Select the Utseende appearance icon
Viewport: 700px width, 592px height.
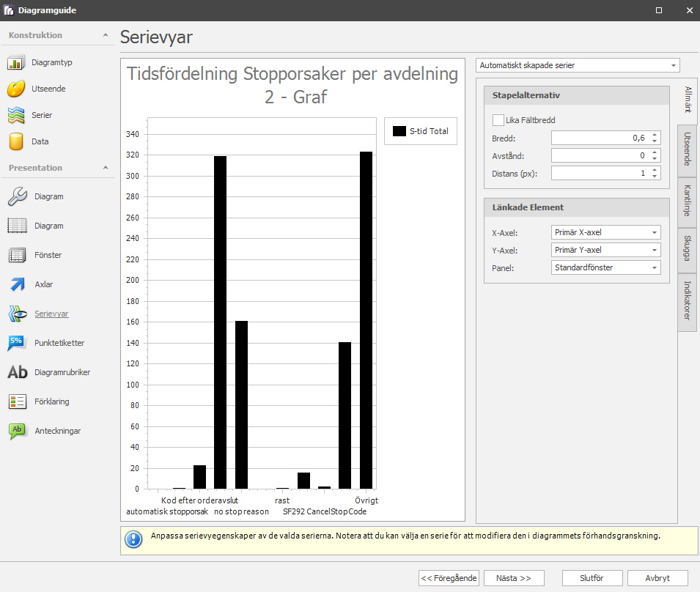pyautogui.click(x=15, y=89)
